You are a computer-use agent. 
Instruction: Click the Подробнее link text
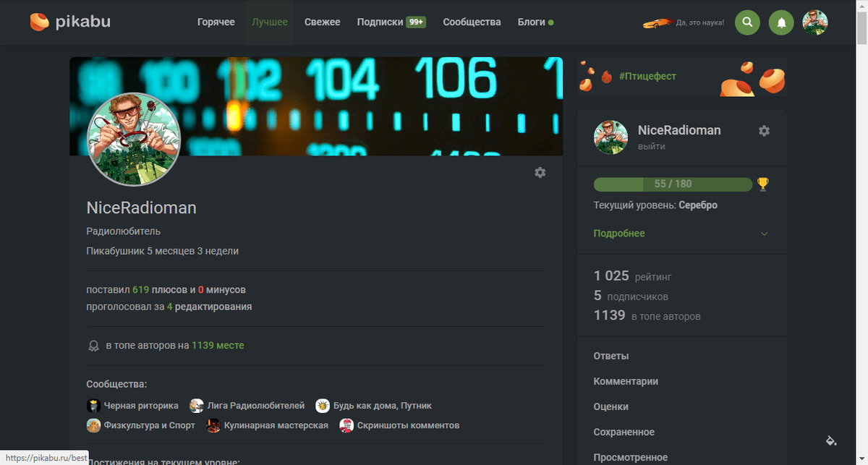click(x=618, y=234)
